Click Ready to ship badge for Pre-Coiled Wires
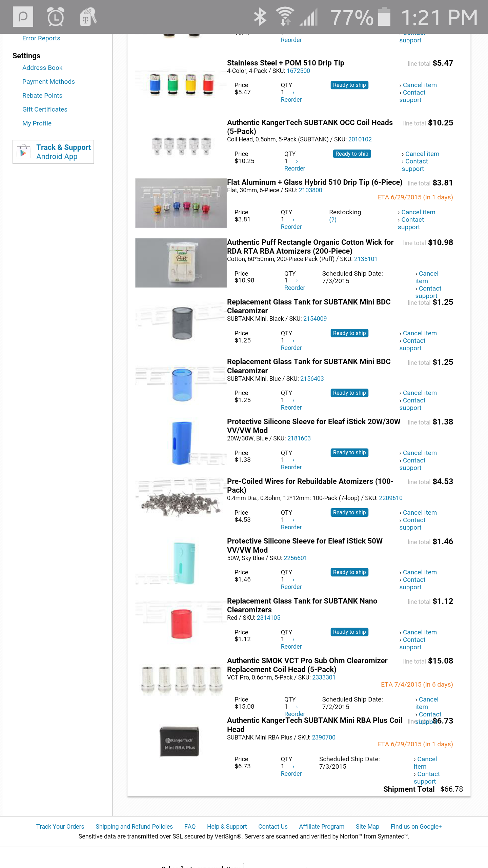 [x=349, y=512]
